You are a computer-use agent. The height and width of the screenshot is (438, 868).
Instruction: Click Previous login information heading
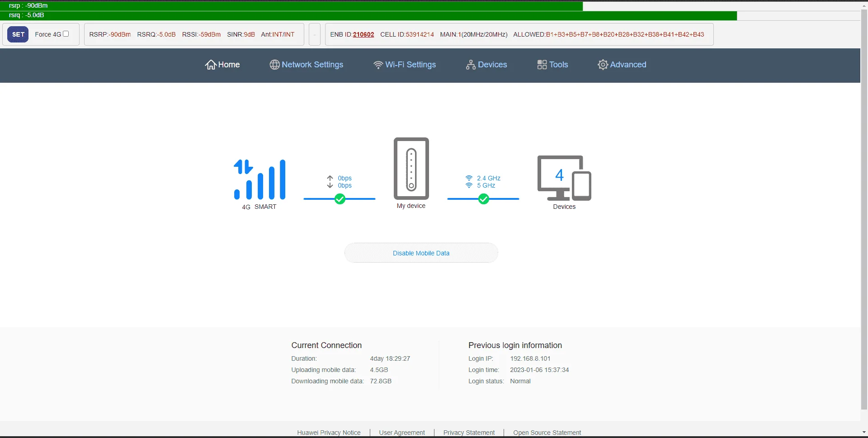coord(515,345)
